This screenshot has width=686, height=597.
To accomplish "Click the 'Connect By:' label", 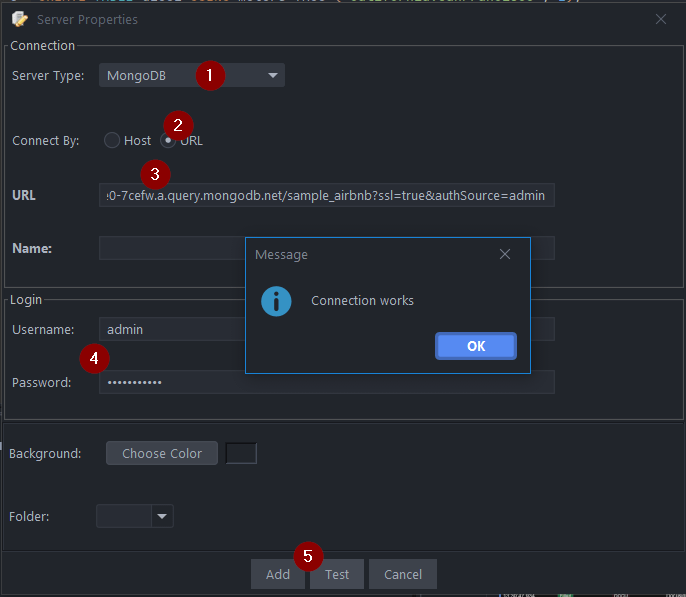I will [x=46, y=140].
